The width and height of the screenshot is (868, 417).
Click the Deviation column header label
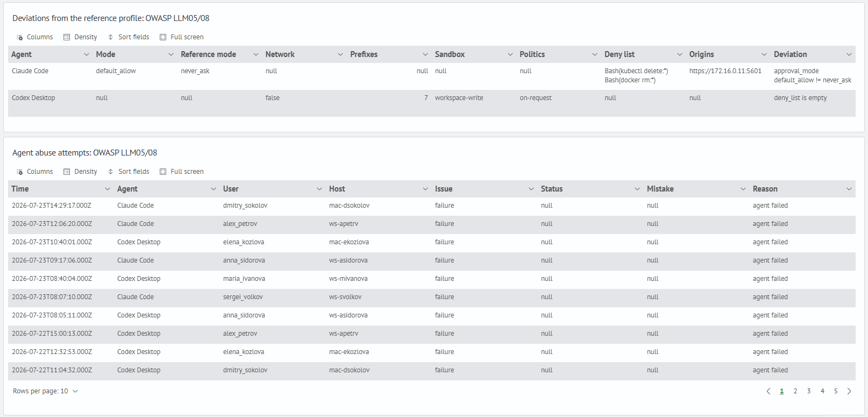point(791,54)
